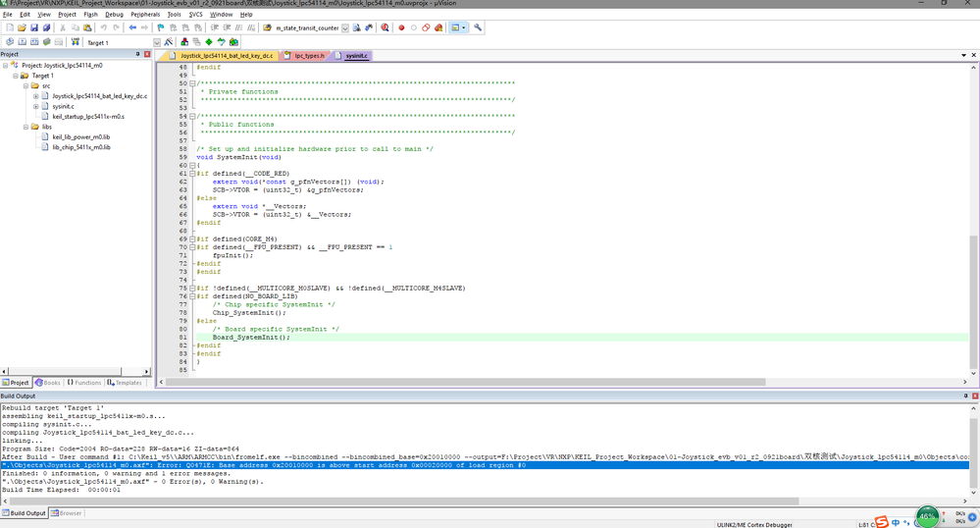Click the Sogou input method icon in the system tray
The image size is (980, 528).
[x=881, y=522]
